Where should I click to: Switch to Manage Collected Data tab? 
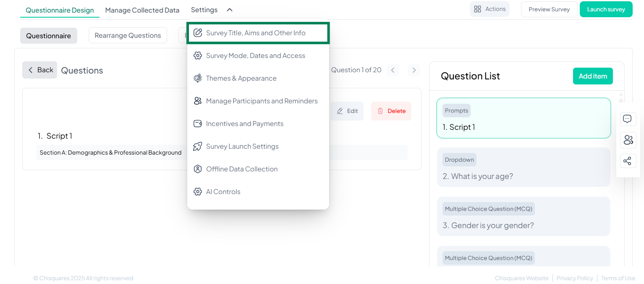142,10
